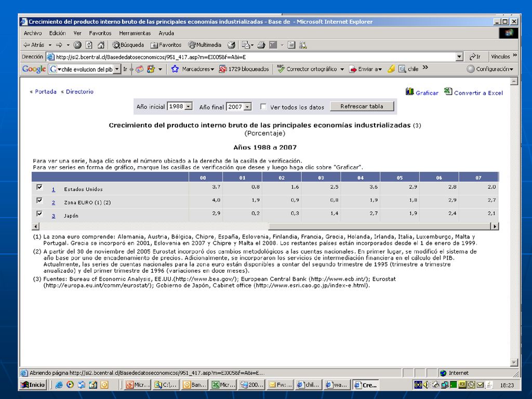This screenshot has width=532, height=399.
Task: Stop loading the page
Action: 77,45
